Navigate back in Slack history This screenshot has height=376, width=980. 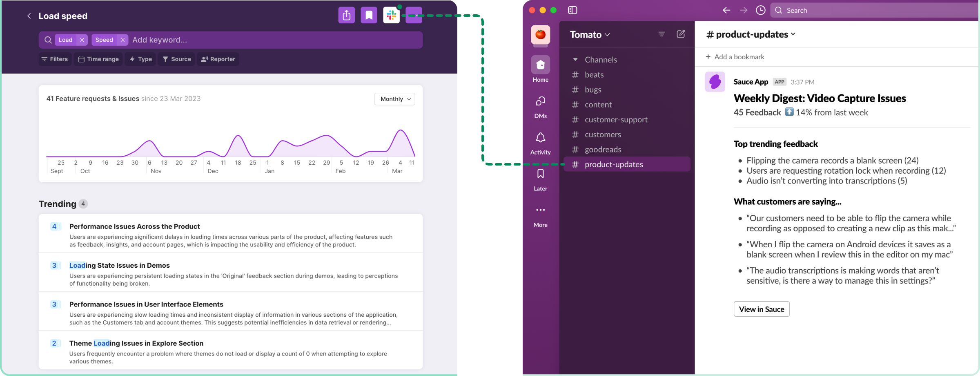[726, 10]
